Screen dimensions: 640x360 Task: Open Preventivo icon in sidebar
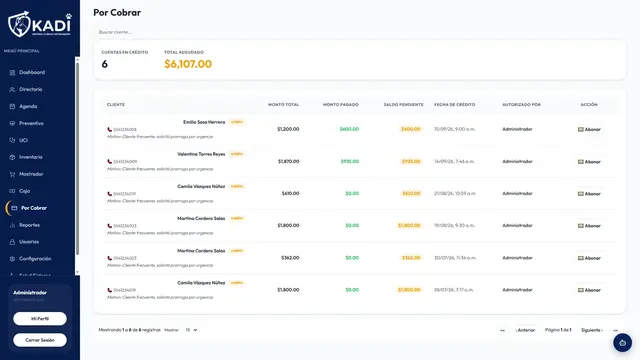click(x=12, y=123)
